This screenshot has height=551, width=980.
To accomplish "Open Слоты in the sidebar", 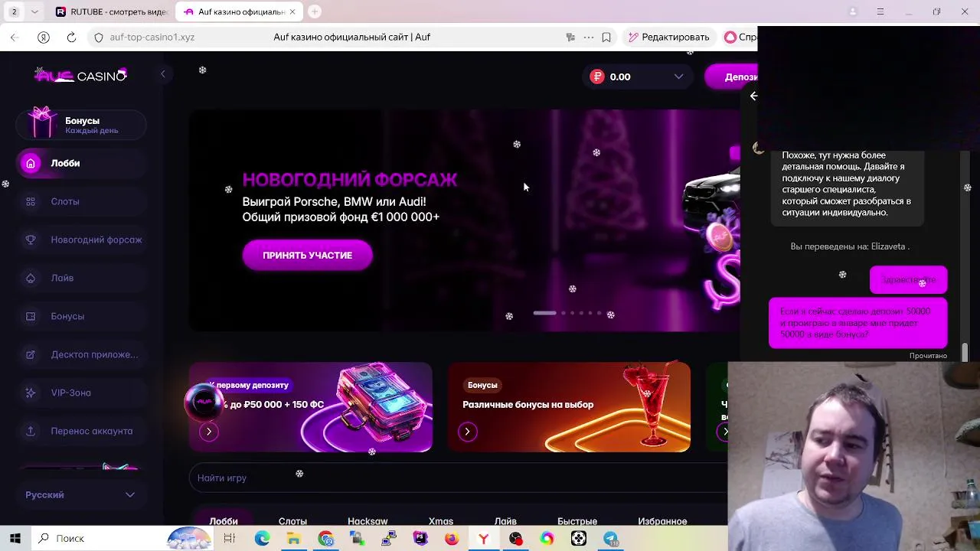I will click(x=81, y=201).
